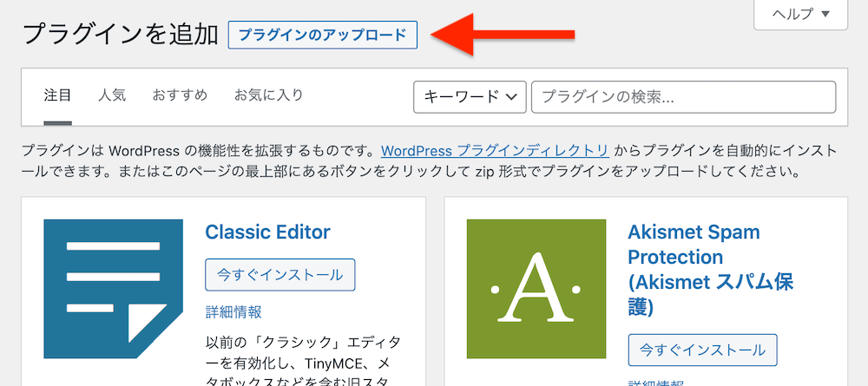The width and height of the screenshot is (868, 386).
Task: Open the おすすめ tab
Action: tap(180, 95)
